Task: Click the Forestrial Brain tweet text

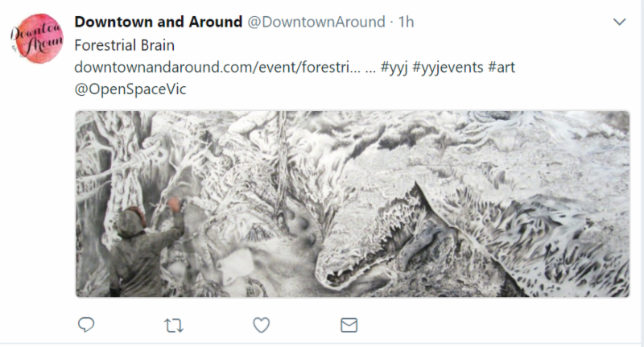Action: [x=124, y=45]
